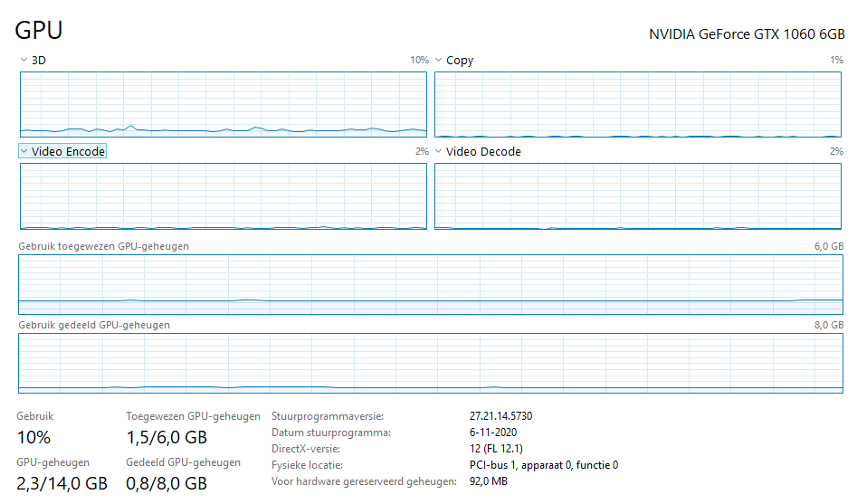Viewport: 857px width, 504px height.
Task: Click DirectX version 12 (FL 12.1)
Action: coord(496,449)
